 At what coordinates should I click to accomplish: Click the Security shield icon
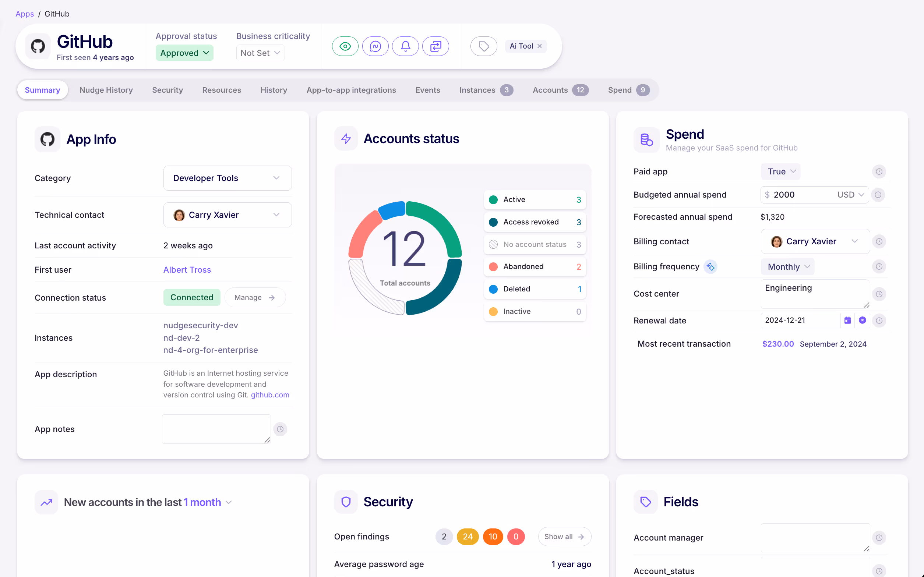(346, 502)
